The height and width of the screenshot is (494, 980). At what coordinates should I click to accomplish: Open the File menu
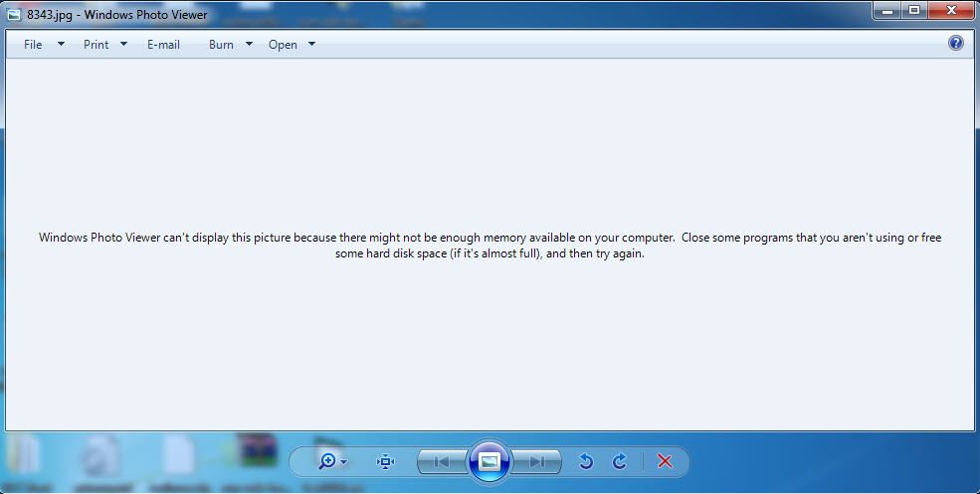[x=33, y=45]
